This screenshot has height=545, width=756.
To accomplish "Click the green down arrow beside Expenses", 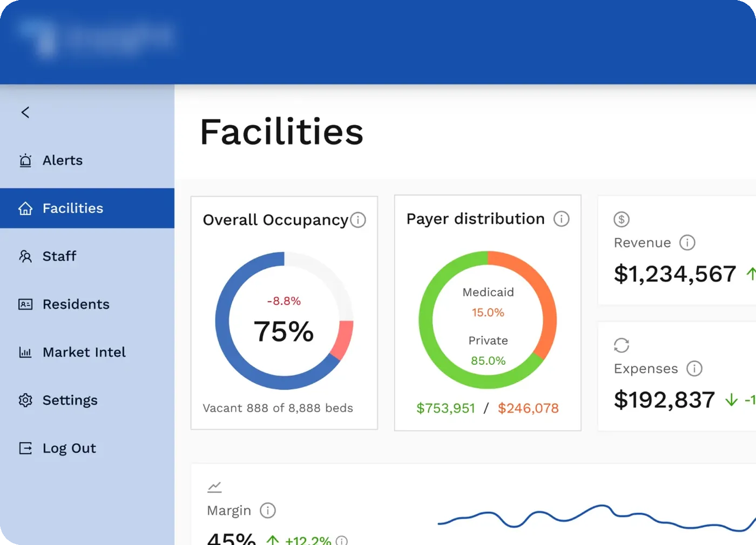I will tap(731, 400).
